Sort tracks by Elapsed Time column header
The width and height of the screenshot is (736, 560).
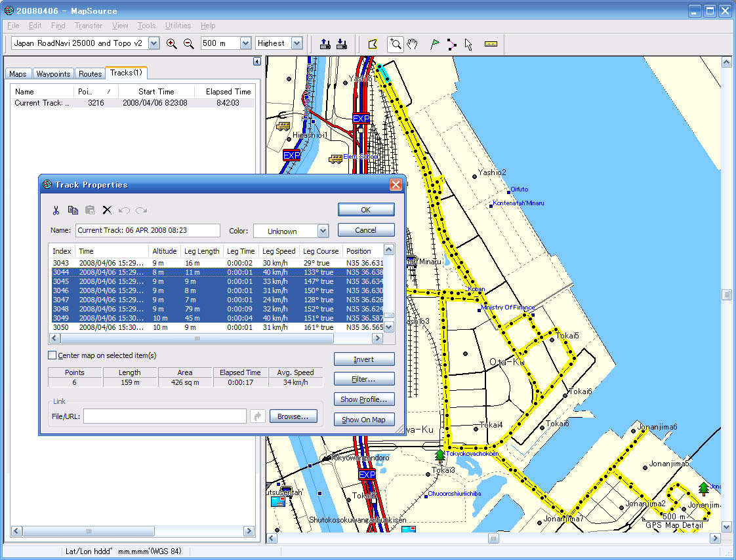pyautogui.click(x=224, y=92)
